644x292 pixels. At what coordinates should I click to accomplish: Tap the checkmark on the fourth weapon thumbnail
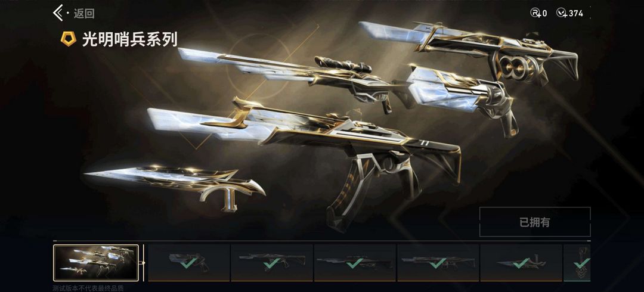pyautogui.click(x=438, y=263)
